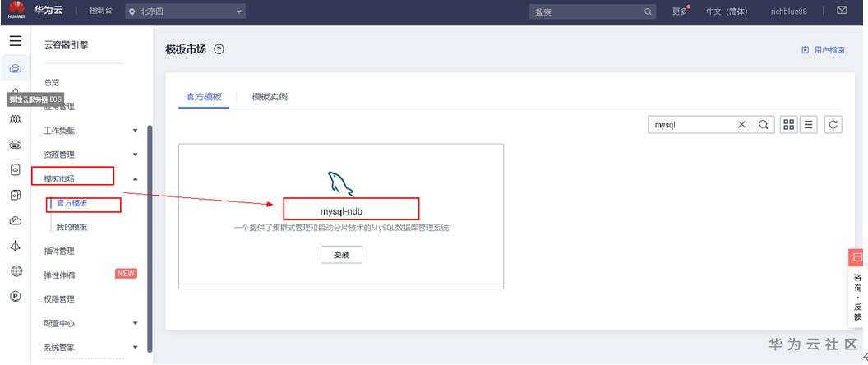Open 总览 in the sidebar

pos(52,82)
